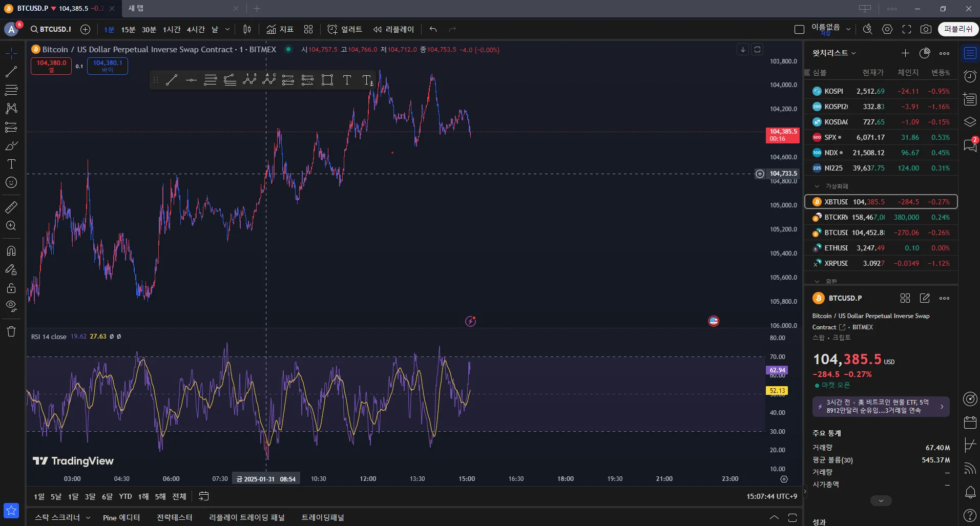Open the layout name dropdown arrow
Image resolution: width=980 pixels, height=526 pixels.
coord(848,29)
